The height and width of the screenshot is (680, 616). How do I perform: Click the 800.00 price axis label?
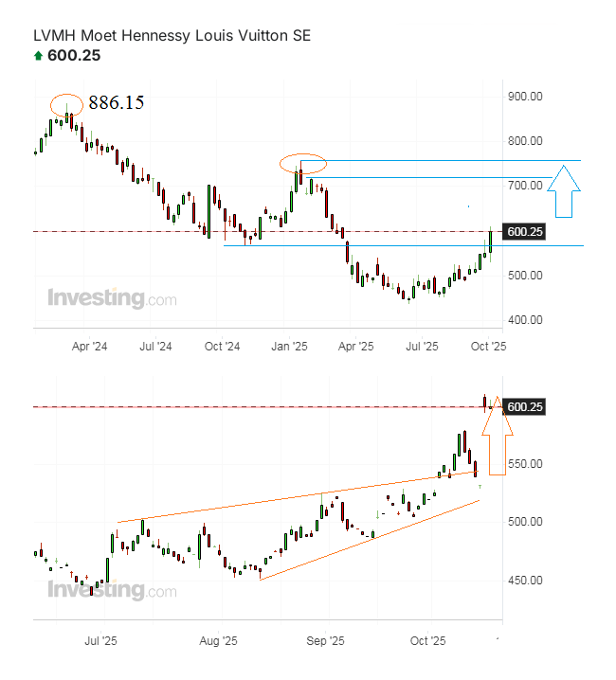[525, 141]
